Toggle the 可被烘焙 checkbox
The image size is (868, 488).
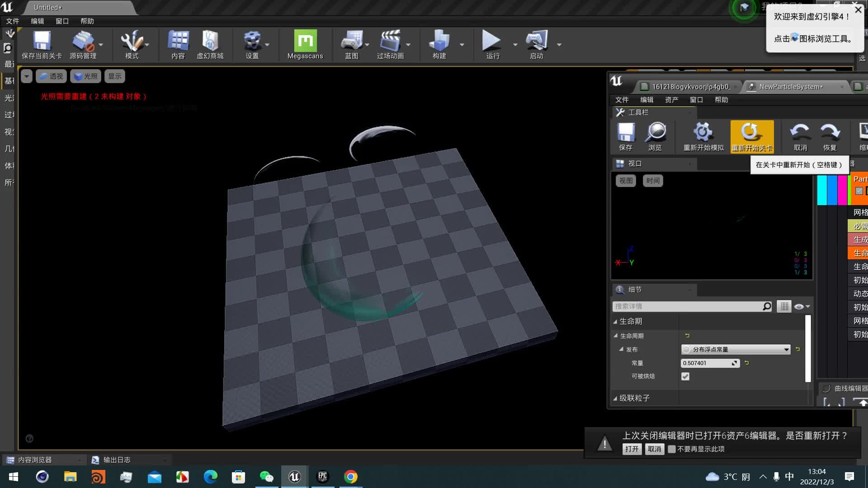685,376
